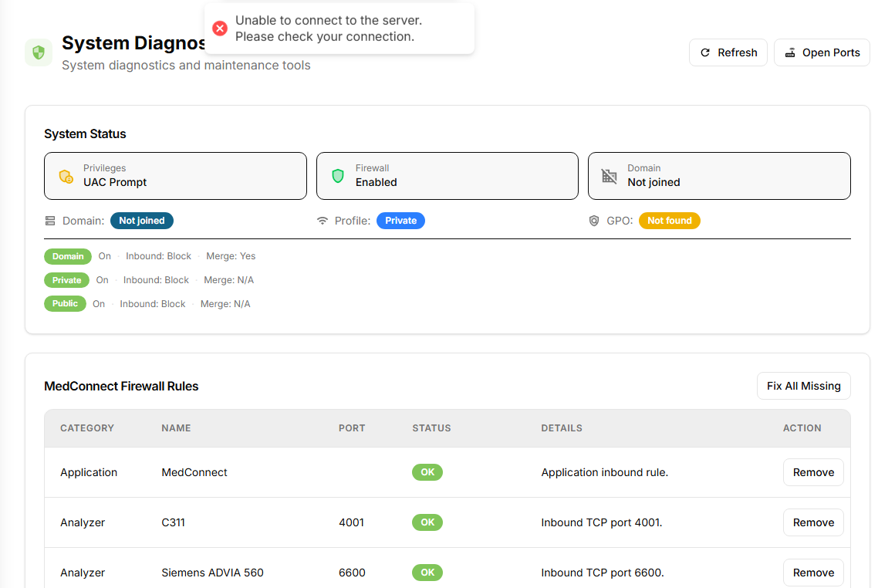The image size is (895, 588).
Task: Click the port value 6600
Action: tap(352, 573)
